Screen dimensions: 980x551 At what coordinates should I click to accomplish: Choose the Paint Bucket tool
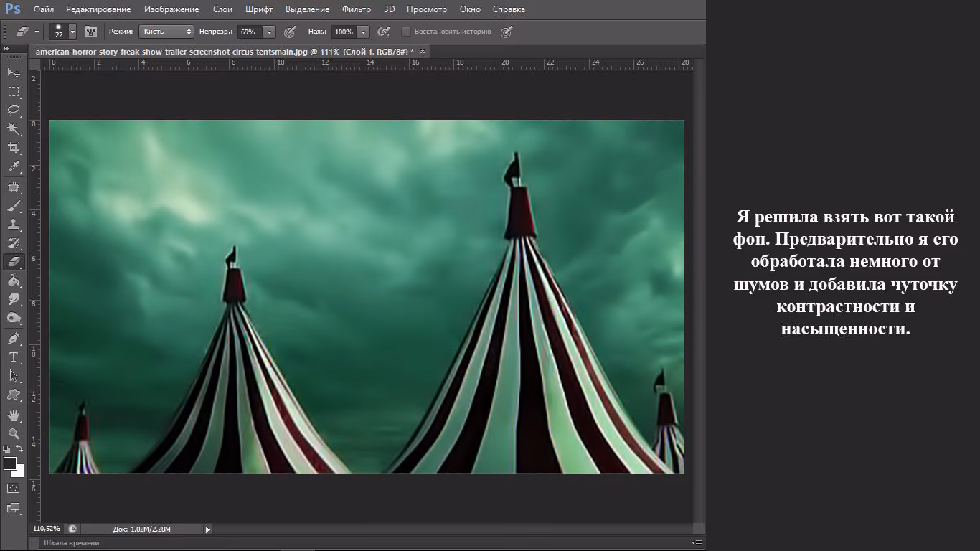14,281
